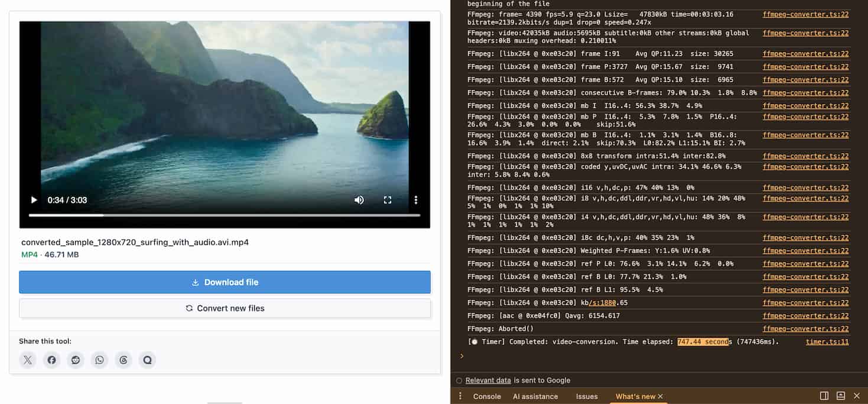
Task: Open the Relevant data link
Action: coord(488,380)
